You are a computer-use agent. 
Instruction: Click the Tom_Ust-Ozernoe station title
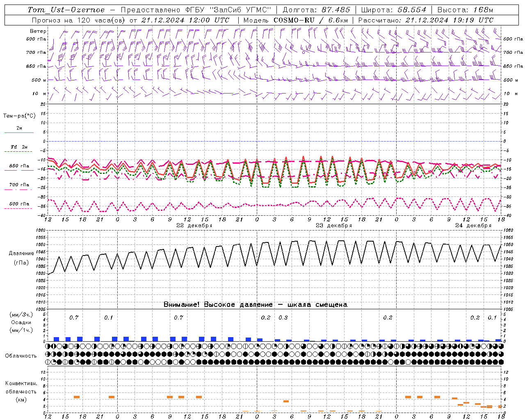(66, 10)
